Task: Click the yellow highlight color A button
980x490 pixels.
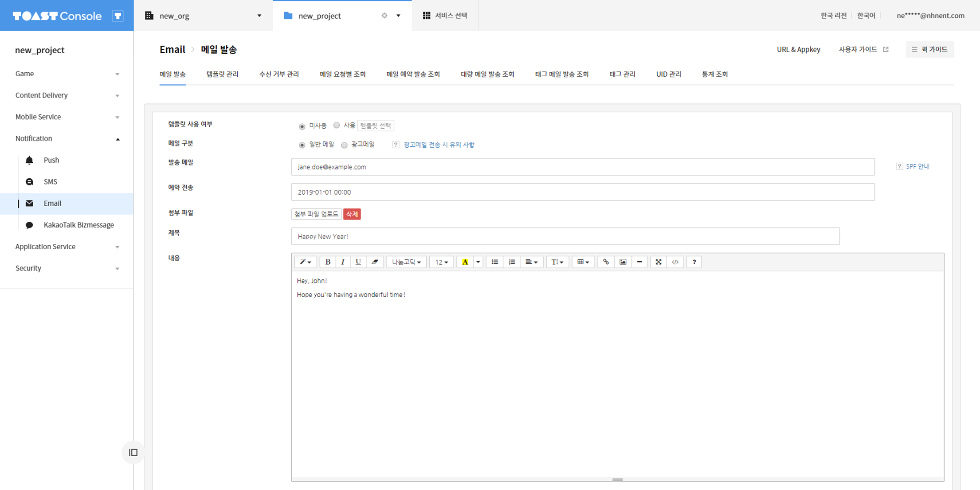Action: (x=465, y=262)
